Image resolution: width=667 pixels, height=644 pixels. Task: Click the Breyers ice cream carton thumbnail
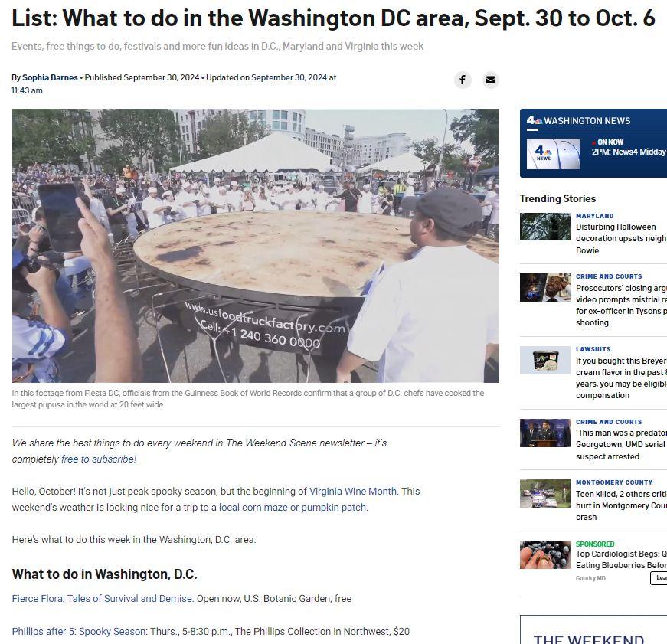[545, 360]
